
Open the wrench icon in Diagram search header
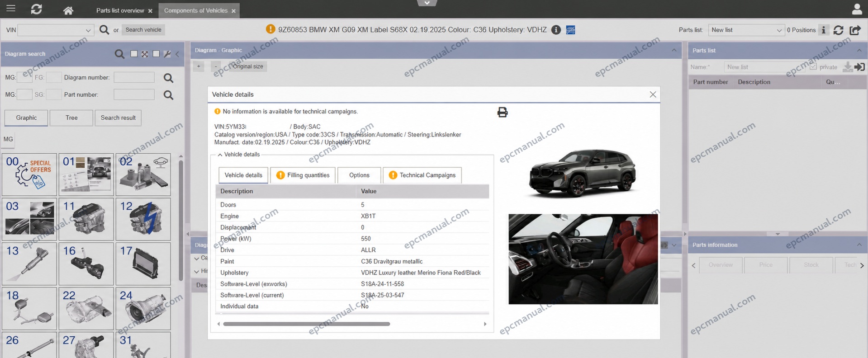click(x=167, y=54)
